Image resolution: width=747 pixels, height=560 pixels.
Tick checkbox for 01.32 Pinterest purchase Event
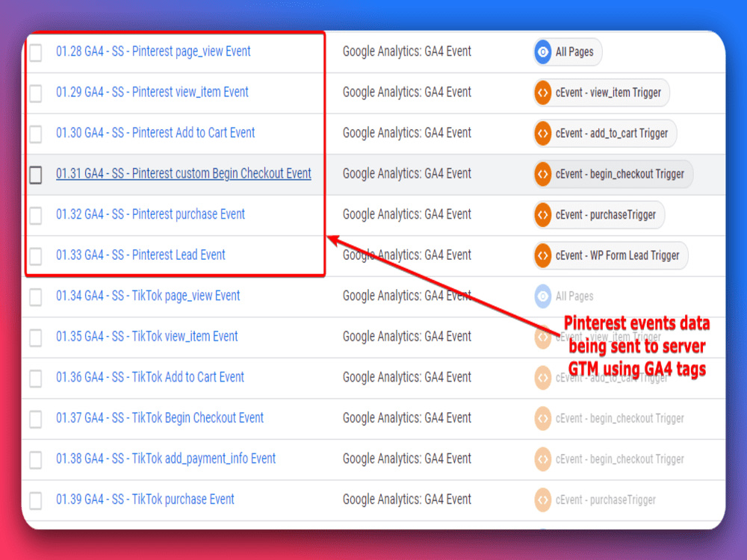coord(36,215)
